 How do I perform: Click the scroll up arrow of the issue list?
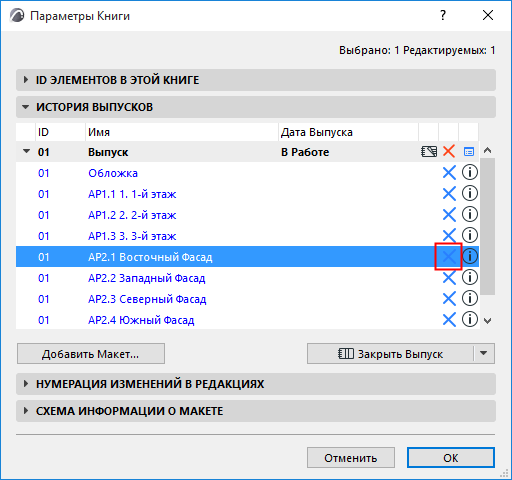click(x=488, y=151)
